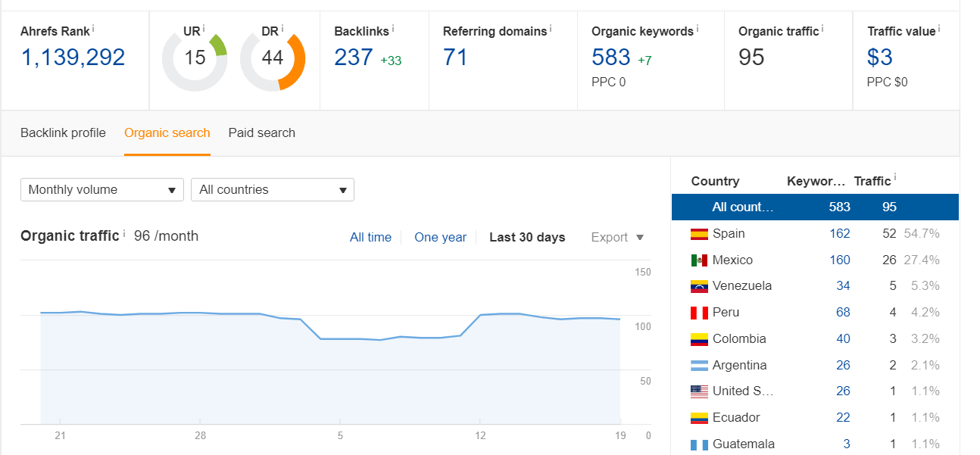Click the info icon next to UR
This screenshot has height=455, width=980.
click(204, 29)
